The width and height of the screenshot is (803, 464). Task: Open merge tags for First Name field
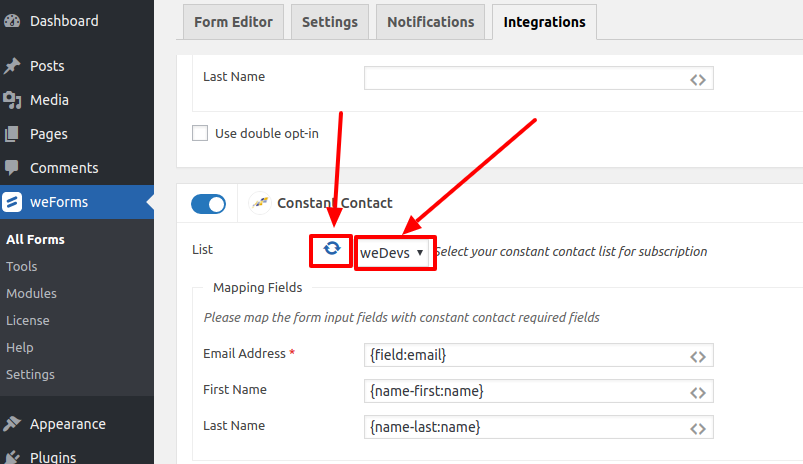698,393
